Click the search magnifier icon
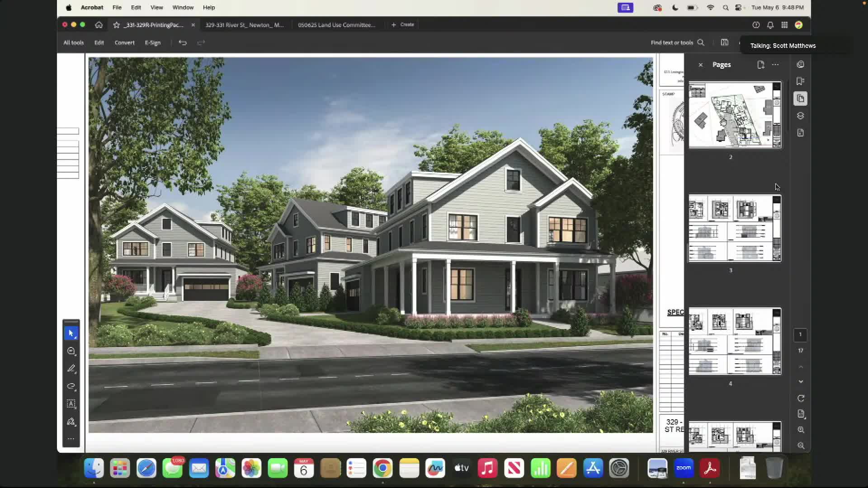This screenshot has height=488, width=868. click(x=701, y=42)
